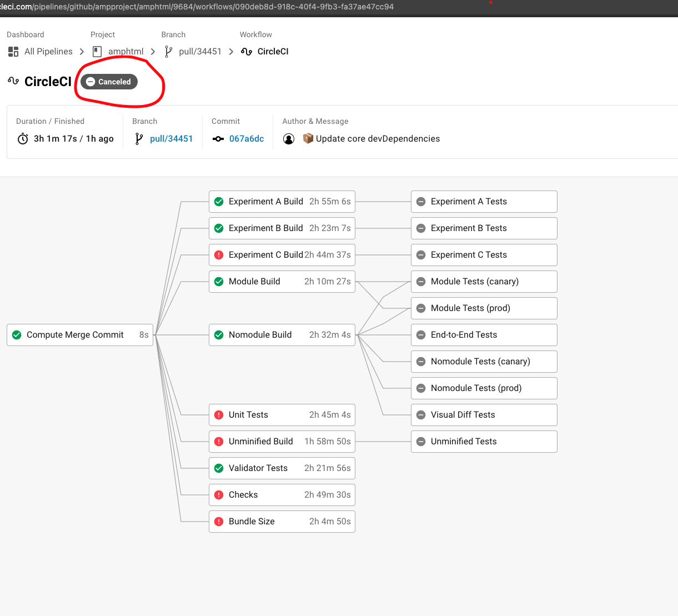
Task: Click canceled icon on Unminified Tests
Action: click(x=421, y=442)
